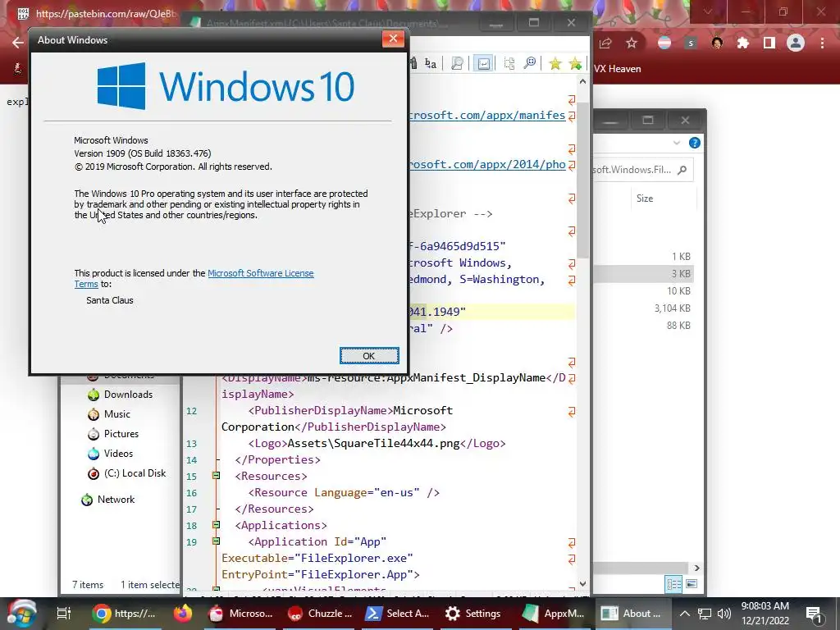Open Task View on the taskbar
The image size is (840, 630).
(x=64, y=614)
